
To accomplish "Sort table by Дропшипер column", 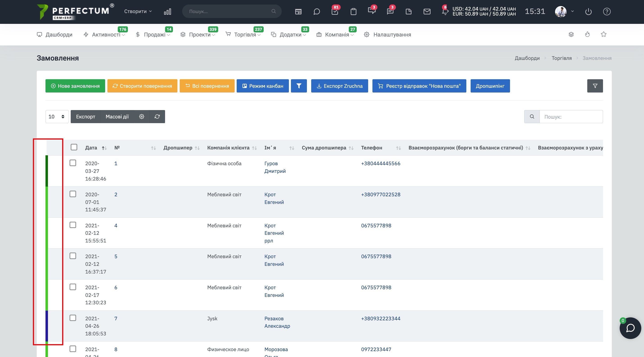I will click(181, 148).
